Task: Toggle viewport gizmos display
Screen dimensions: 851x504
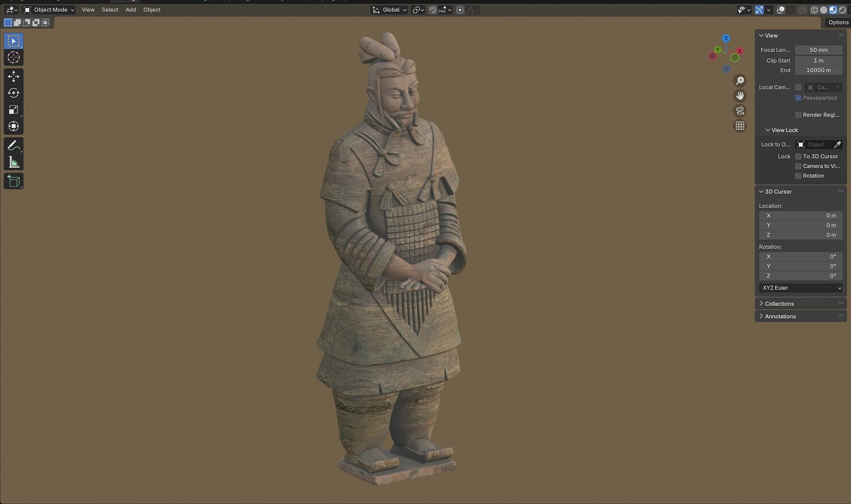Action: point(759,10)
